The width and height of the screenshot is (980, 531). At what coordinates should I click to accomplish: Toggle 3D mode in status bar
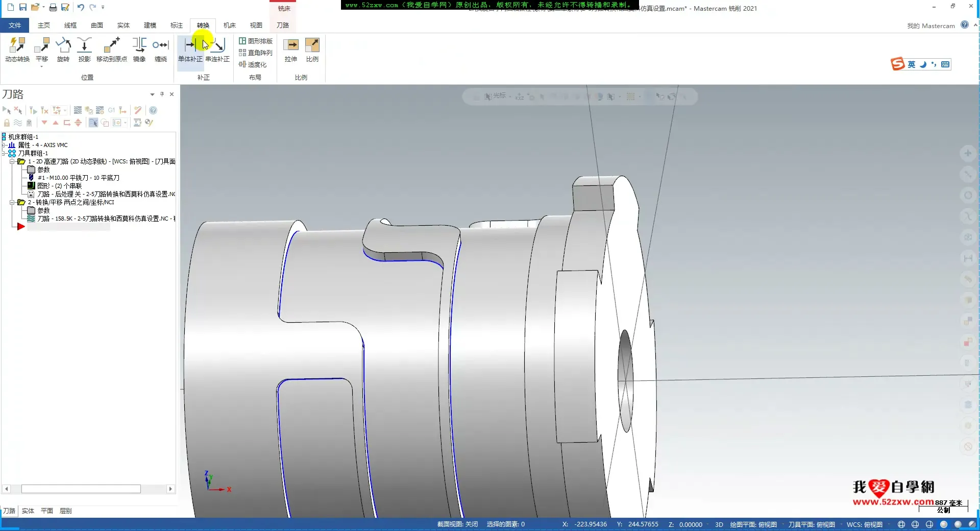point(719,524)
